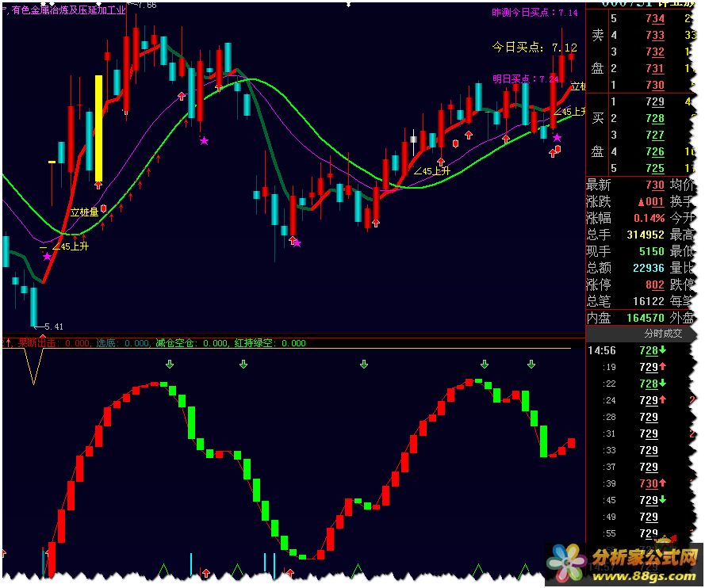Select sell level 1 price 730

[655, 85]
